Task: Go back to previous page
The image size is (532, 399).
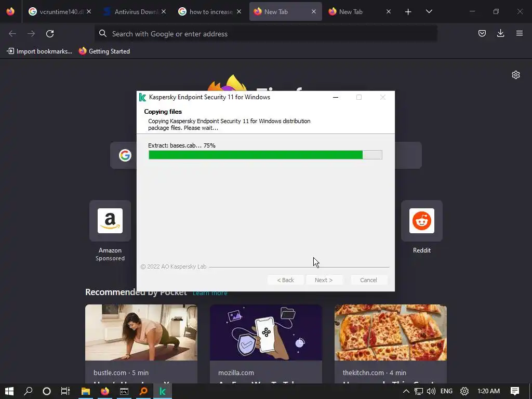Action: 12,34
